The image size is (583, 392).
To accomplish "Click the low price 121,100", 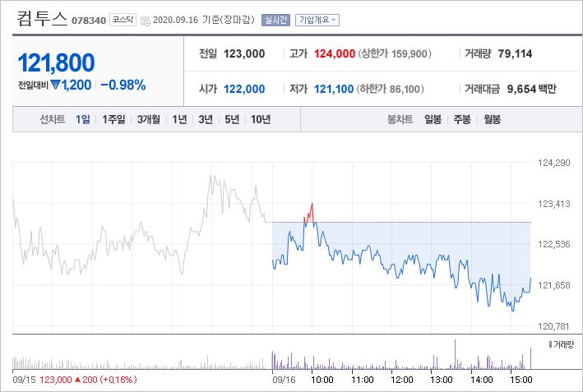I will pyautogui.click(x=334, y=90).
